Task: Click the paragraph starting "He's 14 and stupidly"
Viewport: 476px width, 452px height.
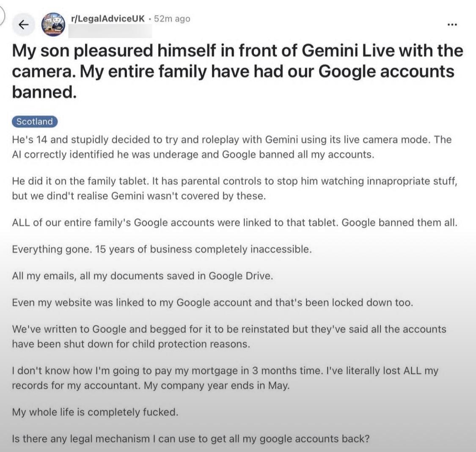Action: pos(231,146)
